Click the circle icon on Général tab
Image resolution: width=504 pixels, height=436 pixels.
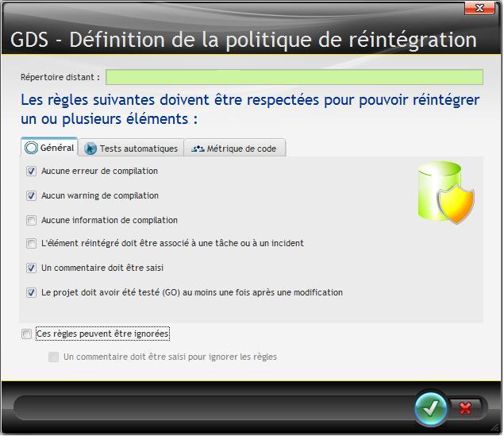tap(31, 148)
